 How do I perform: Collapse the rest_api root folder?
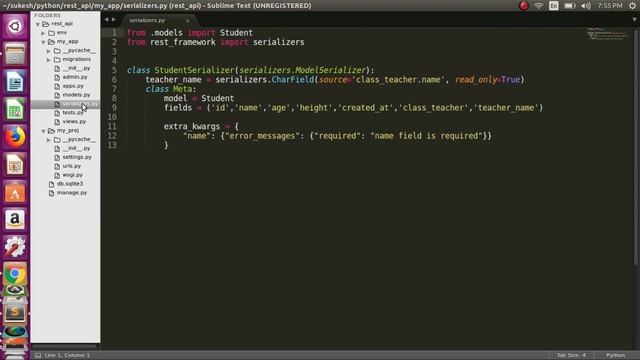click(38, 24)
